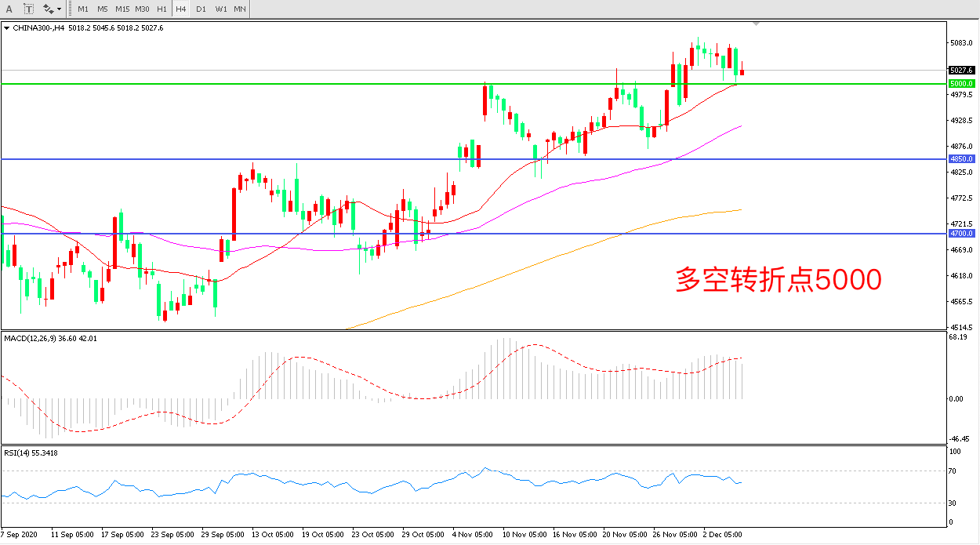Open the arrows tool dropdown arrow

[60, 9]
